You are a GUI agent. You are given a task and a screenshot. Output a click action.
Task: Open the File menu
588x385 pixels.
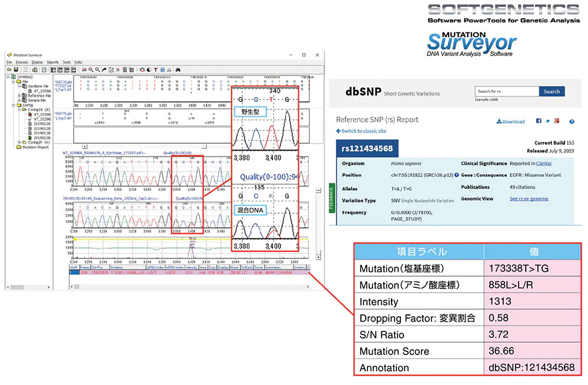(9, 62)
